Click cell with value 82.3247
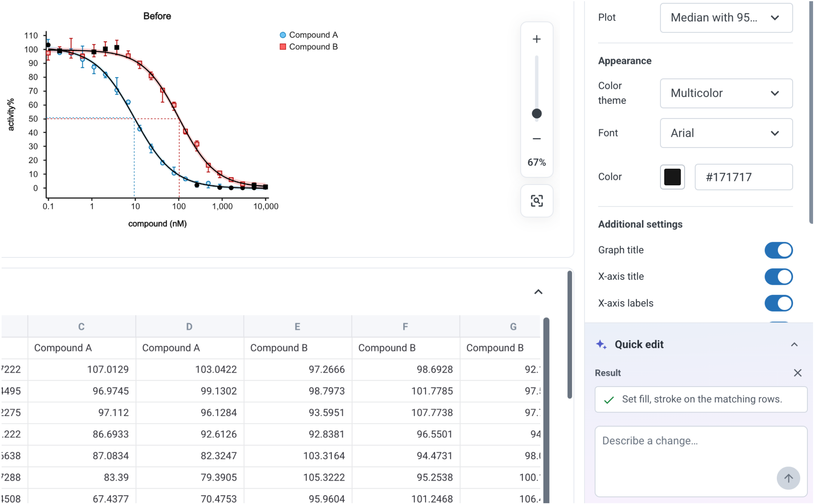 (189, 456)
